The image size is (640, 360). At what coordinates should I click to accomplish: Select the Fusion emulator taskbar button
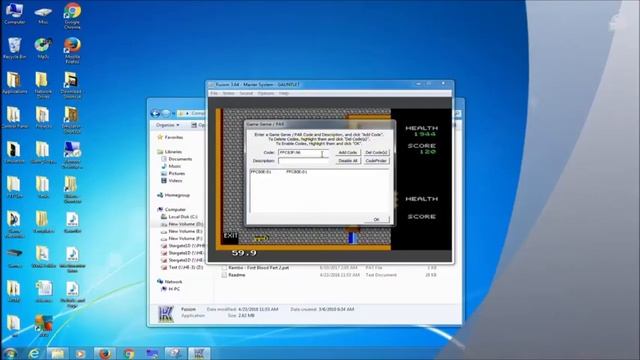(x=199, y=353)
